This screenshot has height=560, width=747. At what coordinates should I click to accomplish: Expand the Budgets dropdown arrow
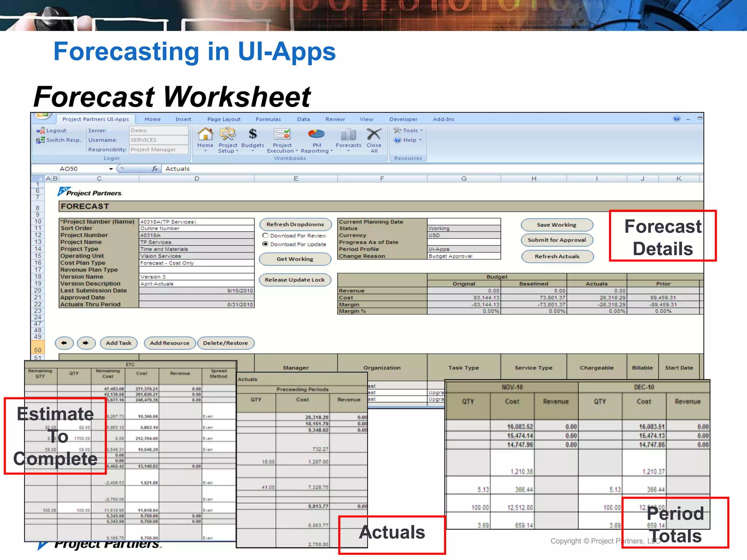pos(252,151)
